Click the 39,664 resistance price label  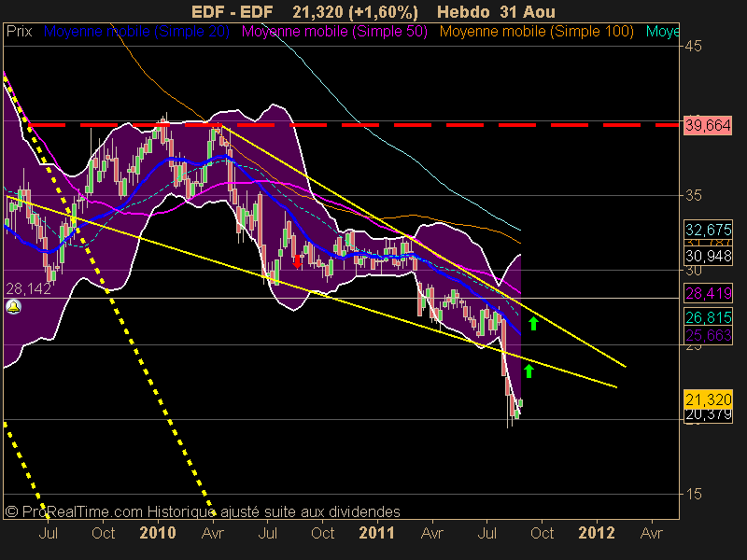point(708,125)
